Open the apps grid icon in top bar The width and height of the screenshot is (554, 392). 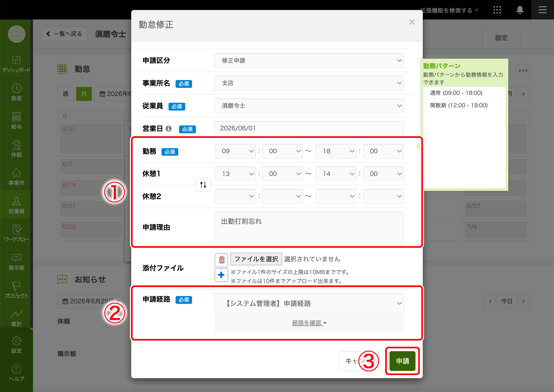point(497,10)
